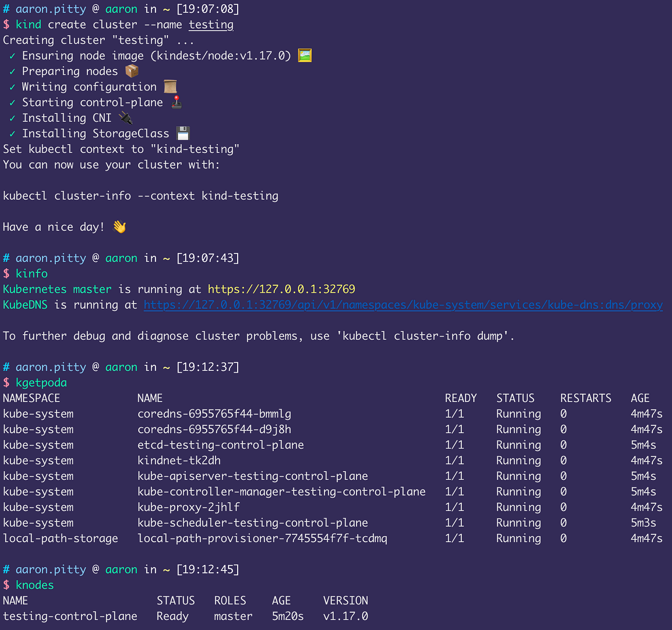Image resolution: width=672 pixels, height=630 pixels.
Task: Click pod name local-path-provisioner-7745554f7f-tcdmq
Action: click(x=263, y=538)
